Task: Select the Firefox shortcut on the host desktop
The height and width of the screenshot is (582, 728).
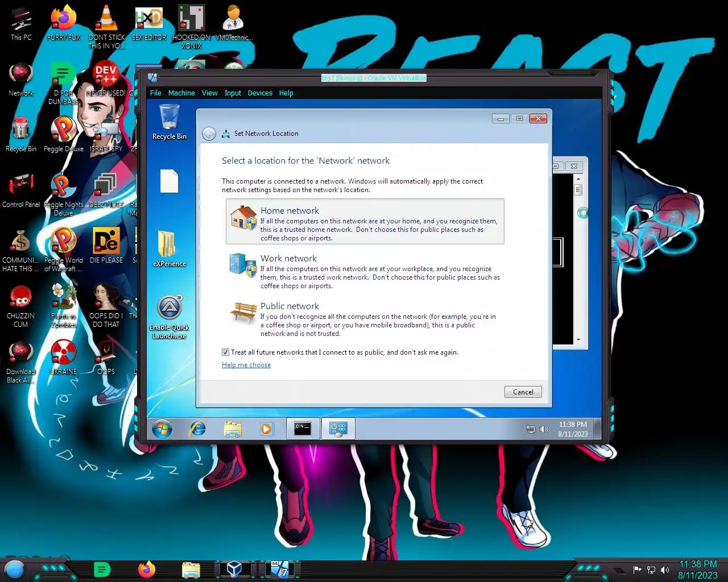Action: point(64,24)
